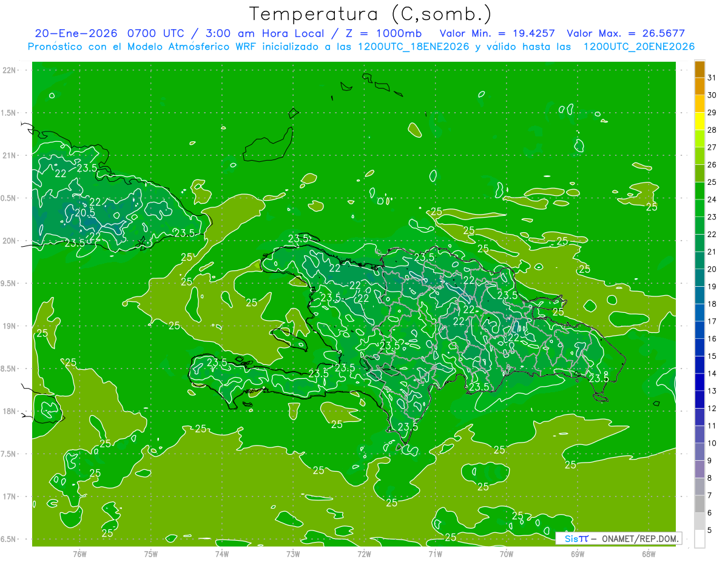Click legend value "31"
Viewport: 728px width, 562px height.
[712, 78]
